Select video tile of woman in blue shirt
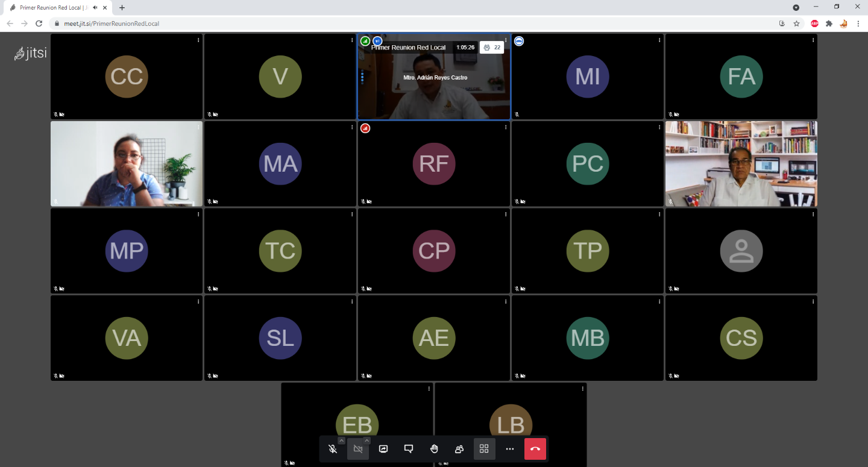 [x=127, y=163]
